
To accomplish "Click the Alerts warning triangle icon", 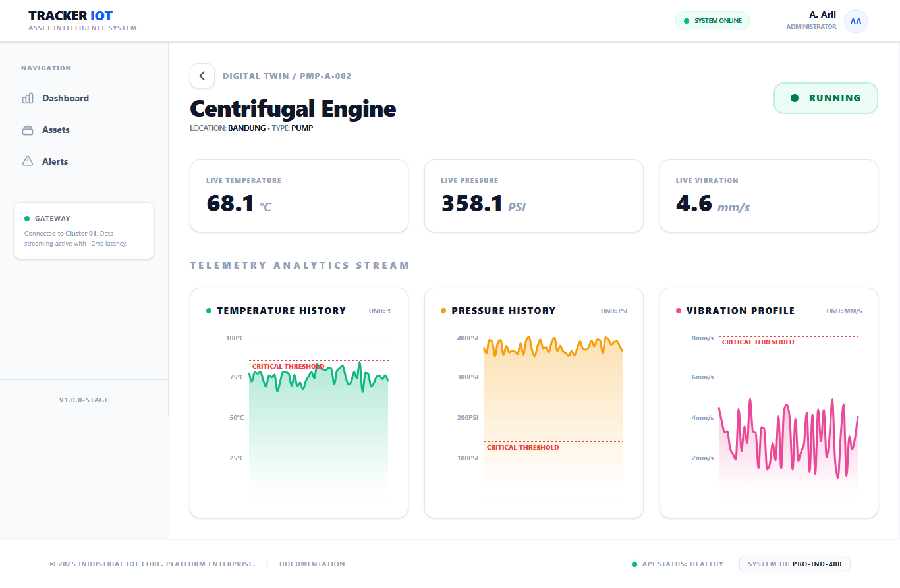I will (28, 161).
